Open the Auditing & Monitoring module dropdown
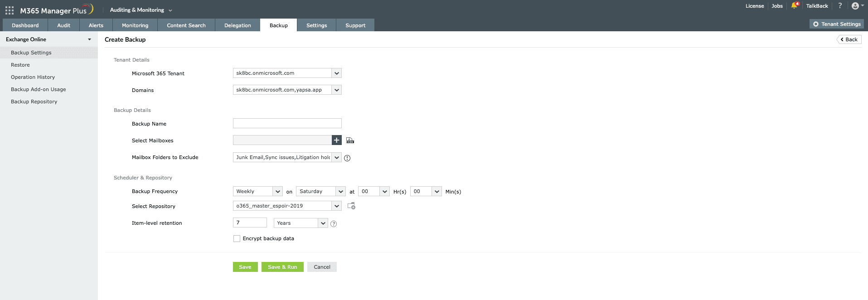Viewport: 868px width, 300px height. (141, 10)
